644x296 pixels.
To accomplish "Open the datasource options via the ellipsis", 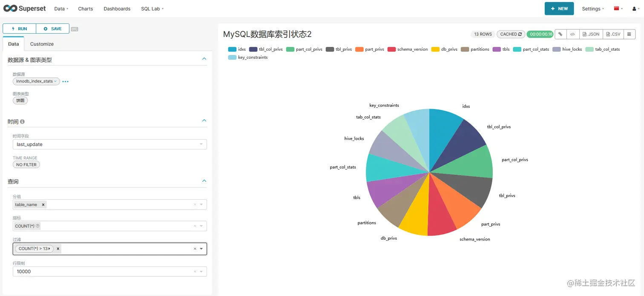I will point(65,81).
